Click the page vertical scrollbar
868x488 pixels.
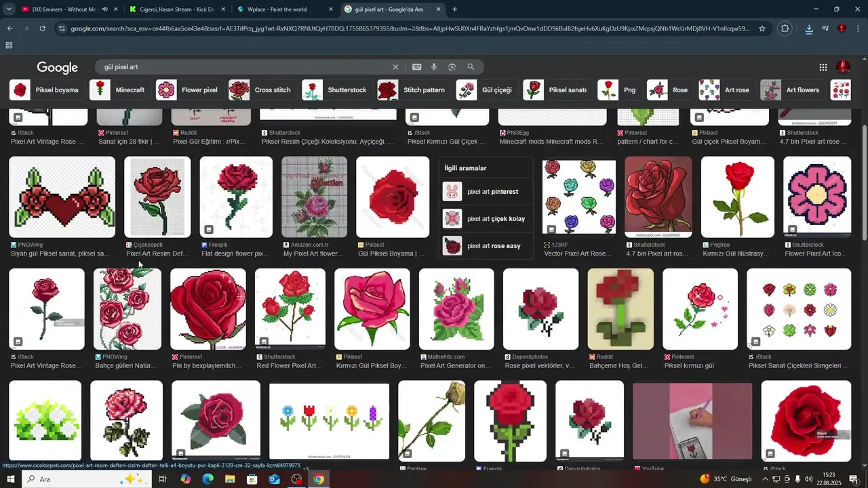(864, 183)
